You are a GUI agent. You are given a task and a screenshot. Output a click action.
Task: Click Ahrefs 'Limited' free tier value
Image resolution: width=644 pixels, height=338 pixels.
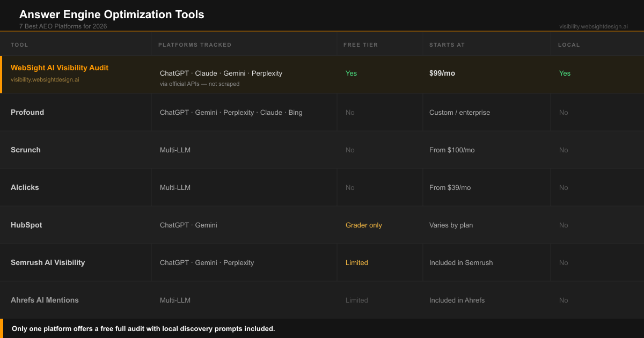click(x=357, y=300)
